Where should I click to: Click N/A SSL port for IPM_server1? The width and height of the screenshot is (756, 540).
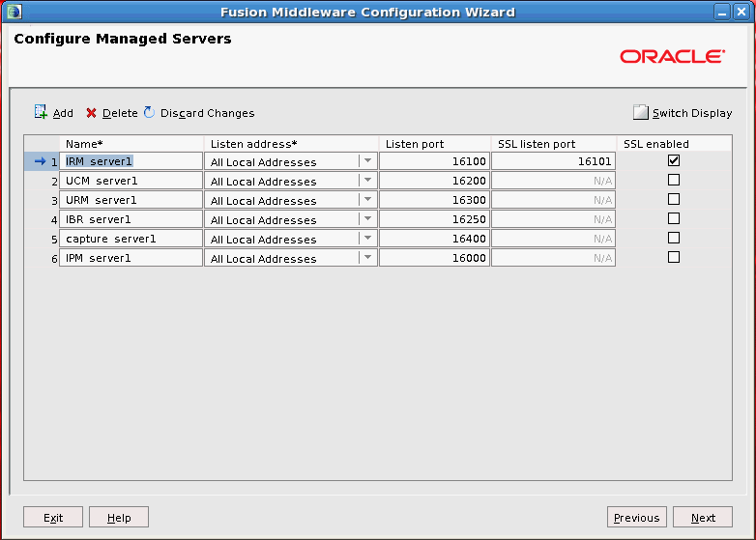[x=554, y=258]
